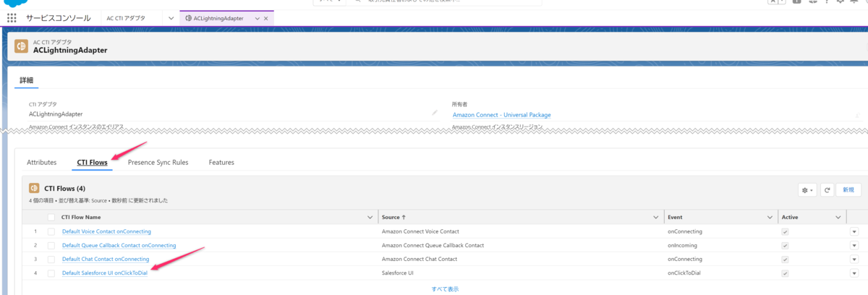868x295 pixels.
Task: Switch to Presence Sync Rules tab
Action: 158,163
